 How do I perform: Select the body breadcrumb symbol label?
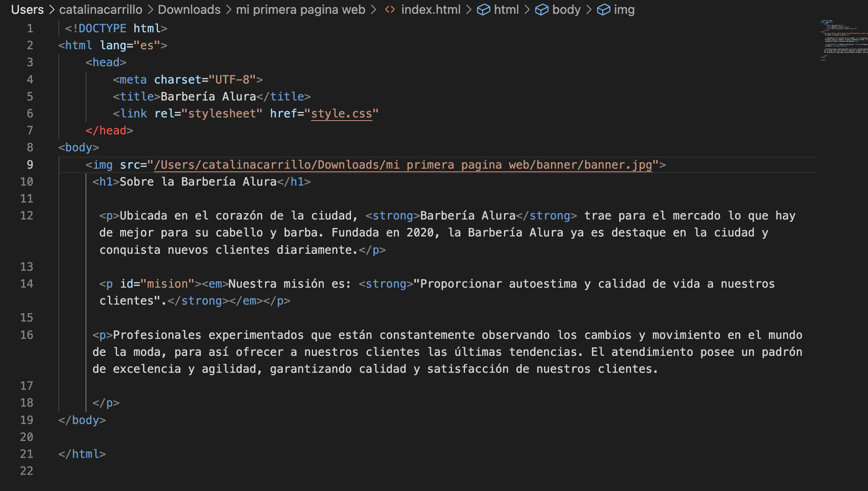click(x=566, y=9)
